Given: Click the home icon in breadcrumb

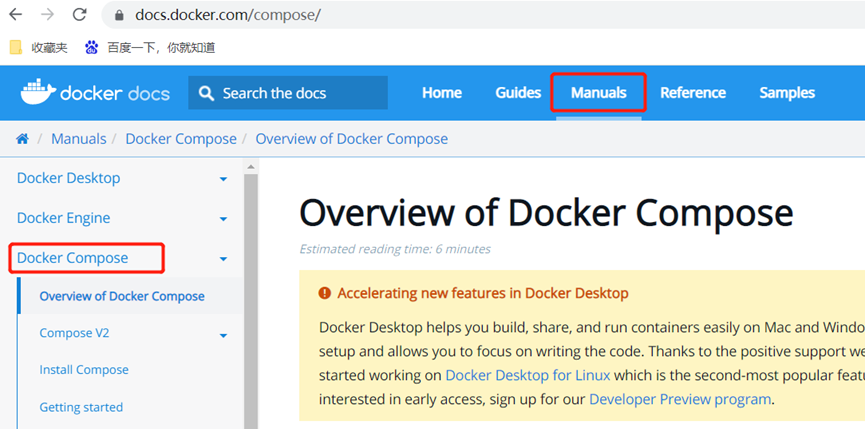Looking at the screenshot, I should tap(23, 139).
